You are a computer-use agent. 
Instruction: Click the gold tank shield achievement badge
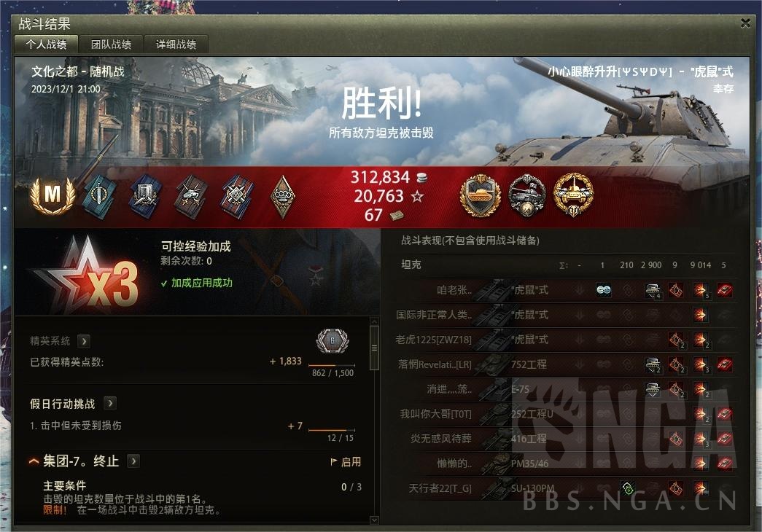click(480, 196)
